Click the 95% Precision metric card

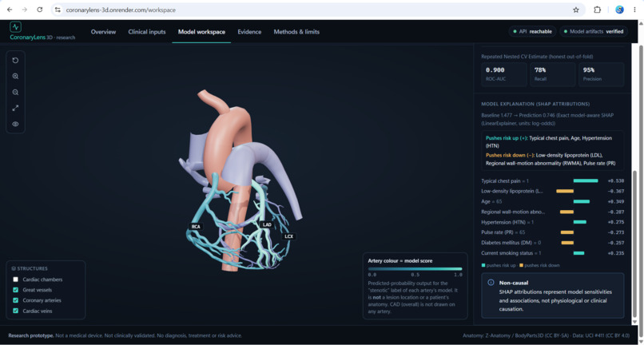coord(602,74)
